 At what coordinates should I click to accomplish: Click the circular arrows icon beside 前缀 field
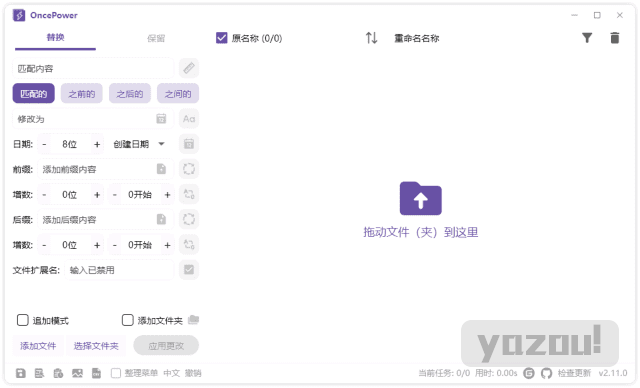coord(189,169)
